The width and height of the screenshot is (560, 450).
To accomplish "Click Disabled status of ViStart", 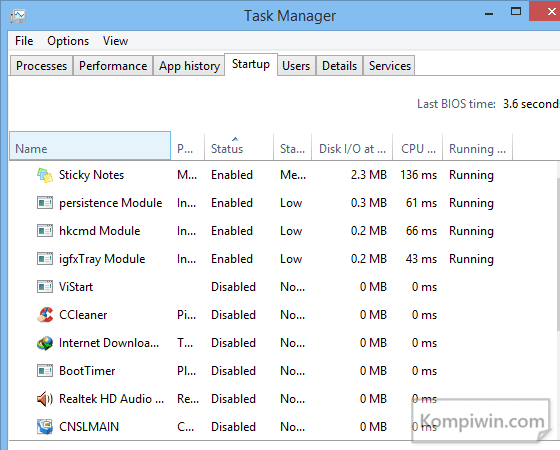I will [x=233, y=287].
